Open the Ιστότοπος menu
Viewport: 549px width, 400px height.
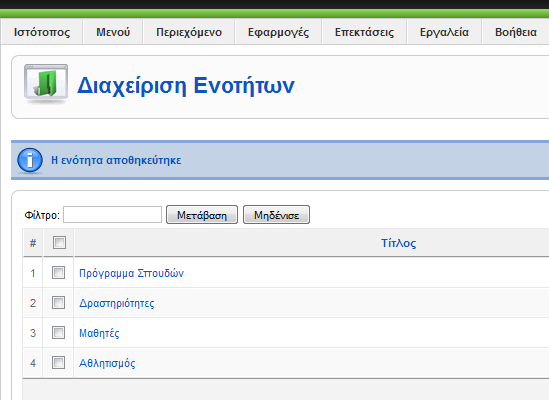[x=42, y=32]
